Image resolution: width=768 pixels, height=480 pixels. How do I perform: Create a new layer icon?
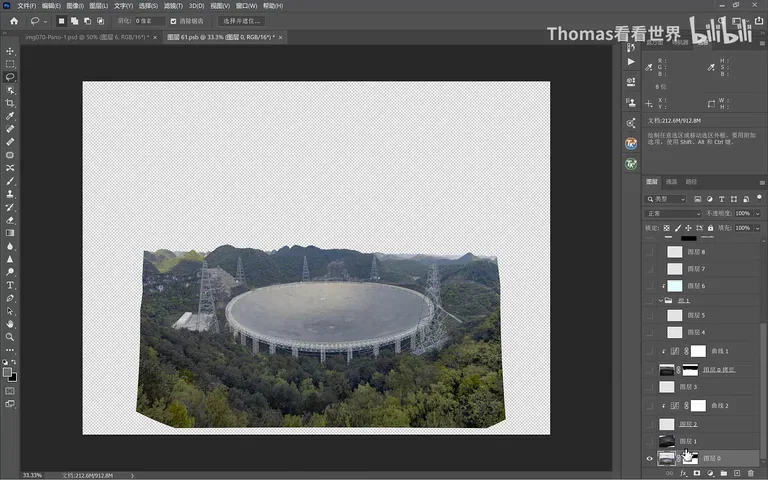coord(737,474)
